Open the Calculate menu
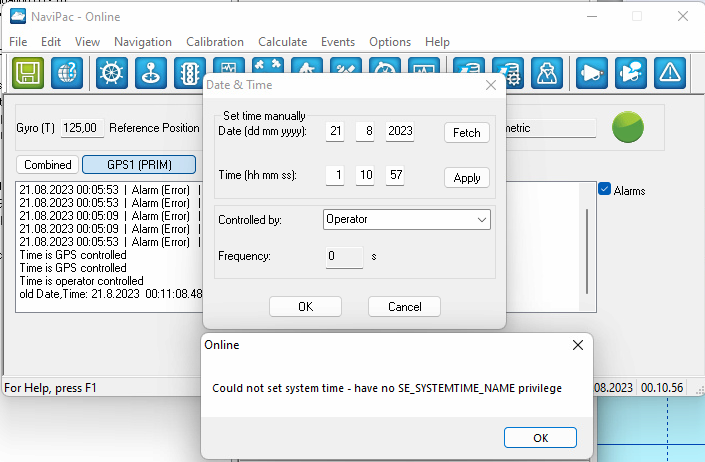The width and height of the screenshot is (705, 462). (282, 42)
